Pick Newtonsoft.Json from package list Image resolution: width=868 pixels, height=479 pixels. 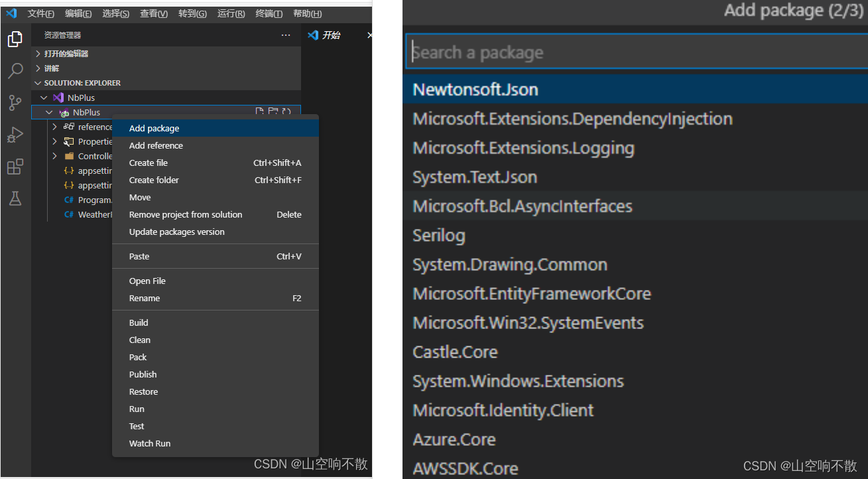pos(635,90)
